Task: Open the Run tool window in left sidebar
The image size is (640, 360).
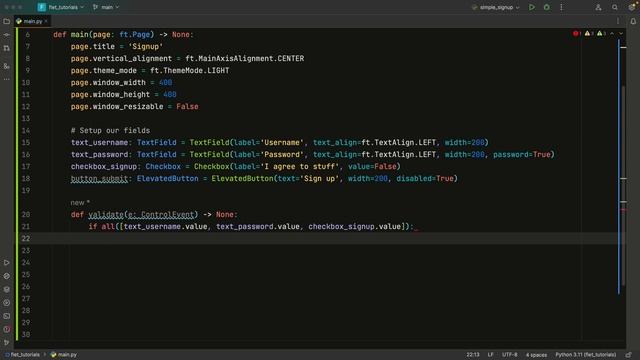Action: pyautogui.click(x=7, y=262)
